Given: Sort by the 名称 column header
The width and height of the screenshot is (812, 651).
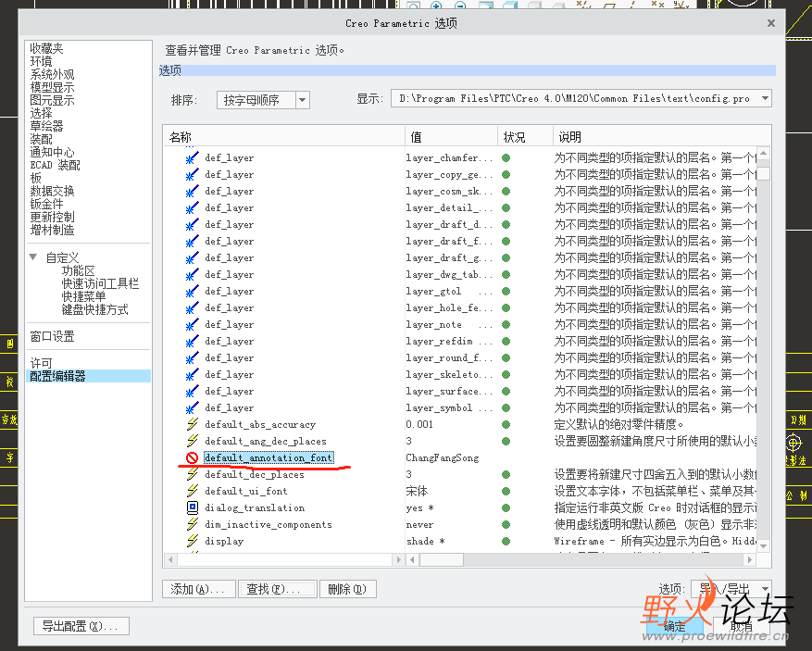Looking at the screenshot, I should coord(284,137).
